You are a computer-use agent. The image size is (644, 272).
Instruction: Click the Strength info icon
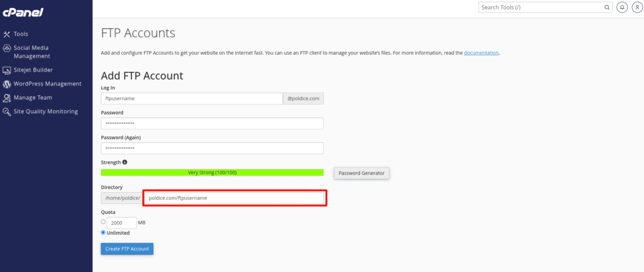click(125, 162)
